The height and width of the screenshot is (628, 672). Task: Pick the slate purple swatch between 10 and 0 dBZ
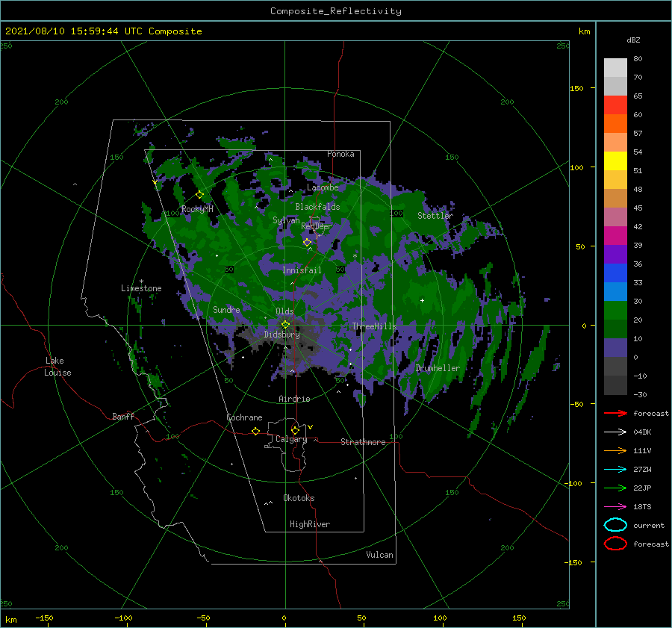pos(615,347)
